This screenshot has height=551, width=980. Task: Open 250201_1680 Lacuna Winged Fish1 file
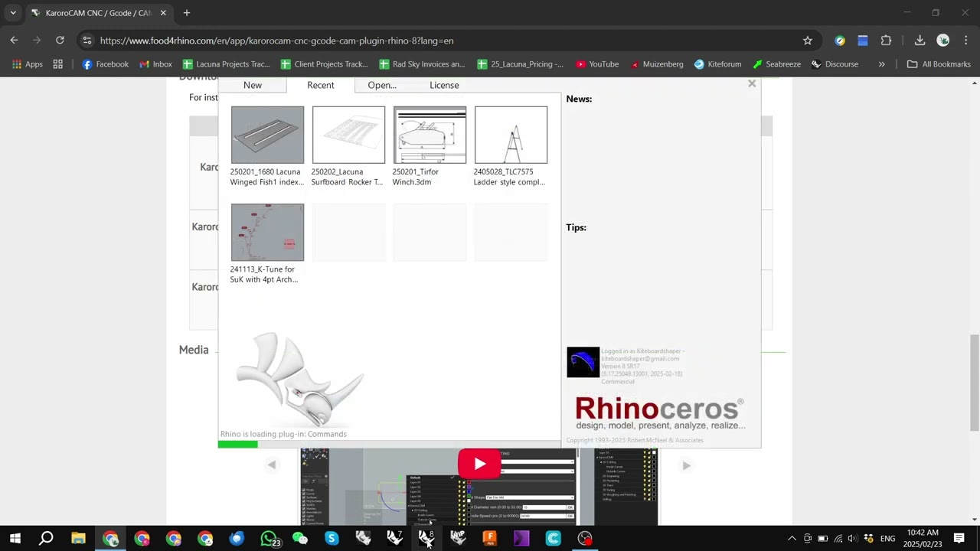tap(267, 145)
